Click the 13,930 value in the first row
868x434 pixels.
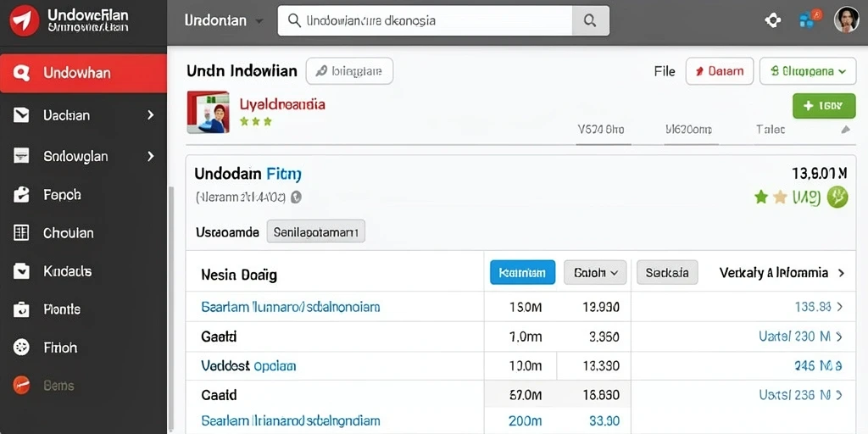(x=601, y=307)
